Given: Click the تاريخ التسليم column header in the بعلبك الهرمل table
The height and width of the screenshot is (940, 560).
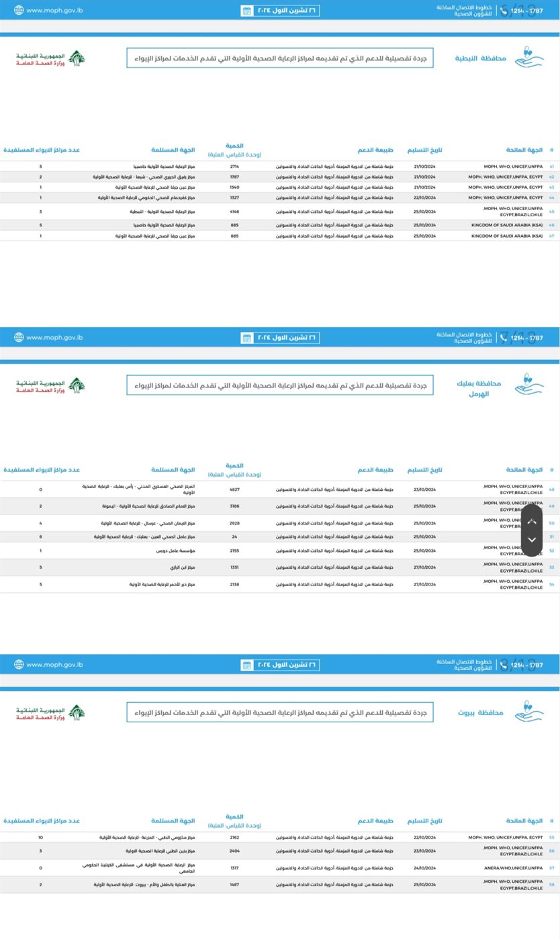Looking at the screenshot, I should [425, 469].
